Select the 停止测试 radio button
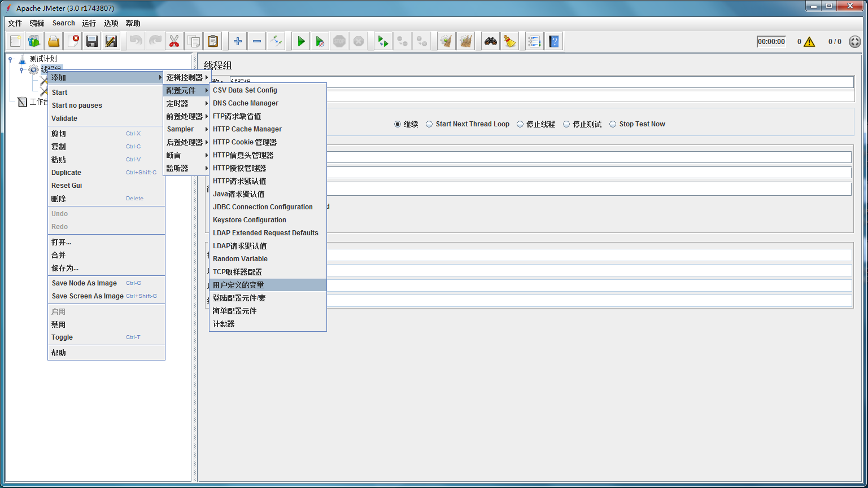Viewport: 868px width, 488px height. [x=566, y=124]
